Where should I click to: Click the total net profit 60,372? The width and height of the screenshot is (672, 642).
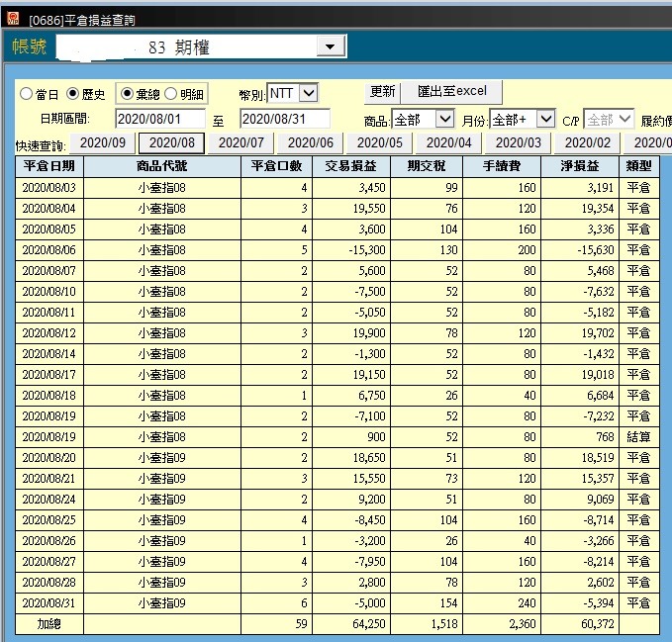click(x=580, y=624)
